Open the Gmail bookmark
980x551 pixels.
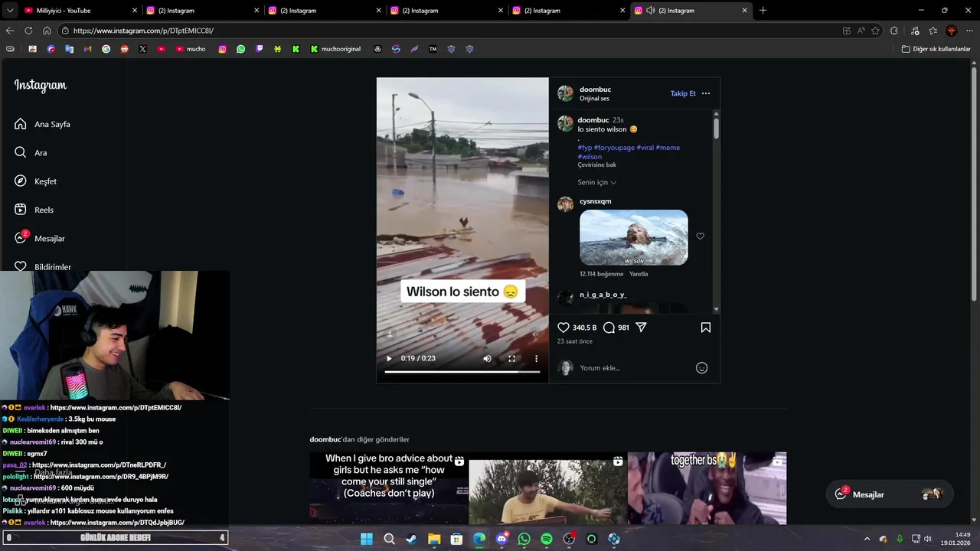(87, 49)
